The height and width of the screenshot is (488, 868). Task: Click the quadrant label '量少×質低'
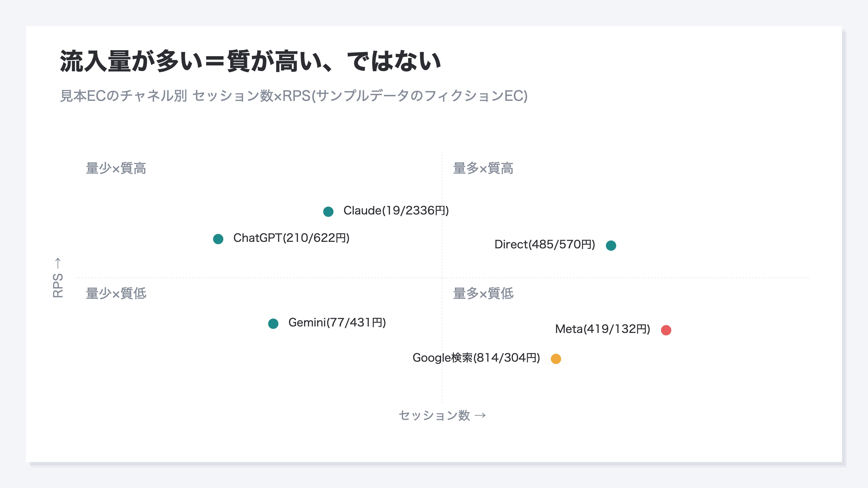pyautogui.click(x=116, y=293)
